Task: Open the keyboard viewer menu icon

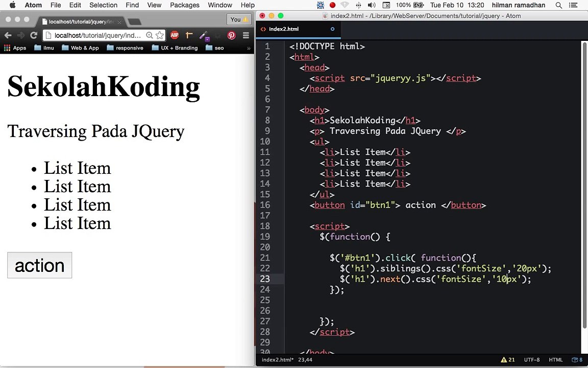Action: pos(386,5)
